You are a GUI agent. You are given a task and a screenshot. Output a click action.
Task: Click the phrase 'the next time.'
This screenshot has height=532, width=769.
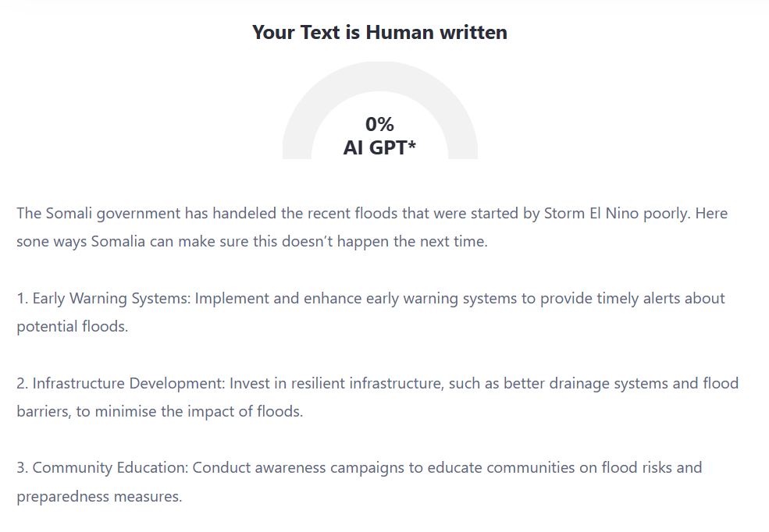pos(440,242)
